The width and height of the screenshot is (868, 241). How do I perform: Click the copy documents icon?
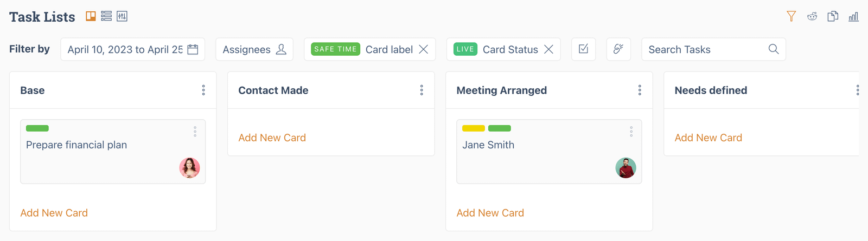[833, 16]
